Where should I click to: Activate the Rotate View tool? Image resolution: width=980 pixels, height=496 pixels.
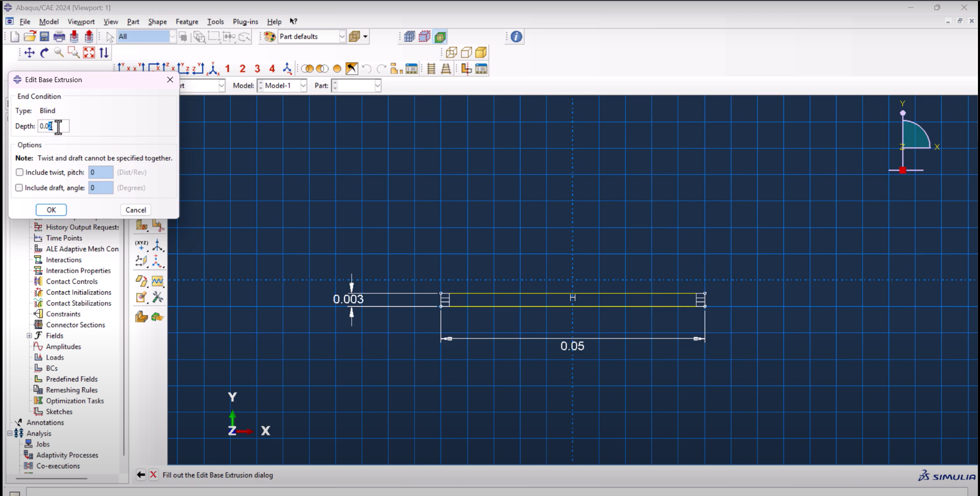[44, 53]
